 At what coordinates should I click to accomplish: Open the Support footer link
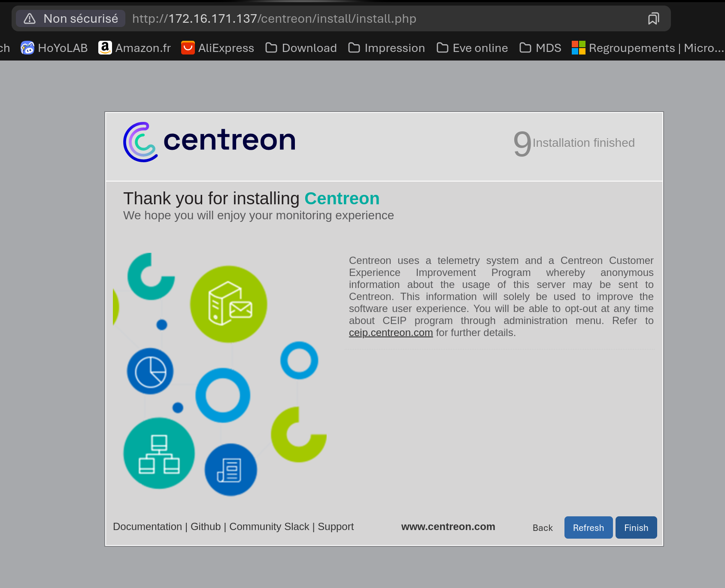tap(336, 527)
